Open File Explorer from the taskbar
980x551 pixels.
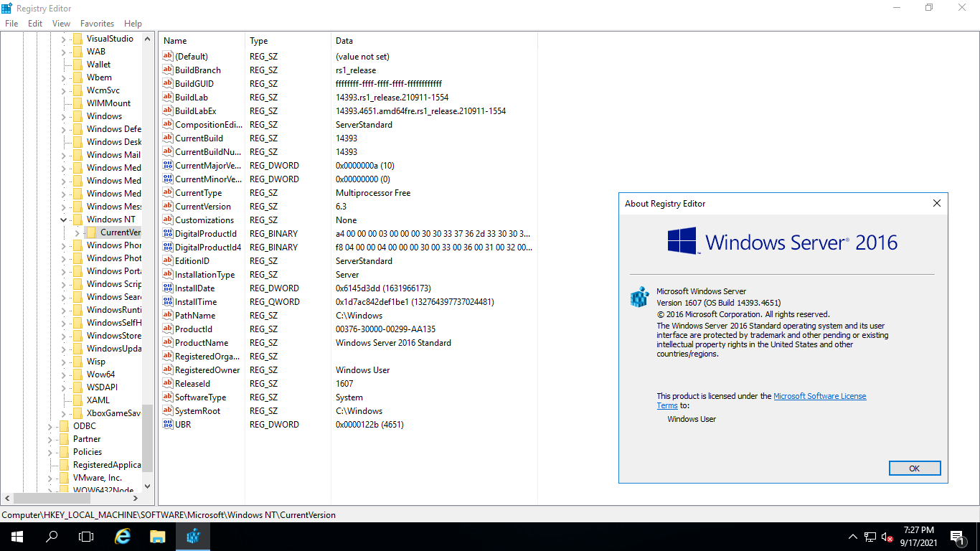158,536
